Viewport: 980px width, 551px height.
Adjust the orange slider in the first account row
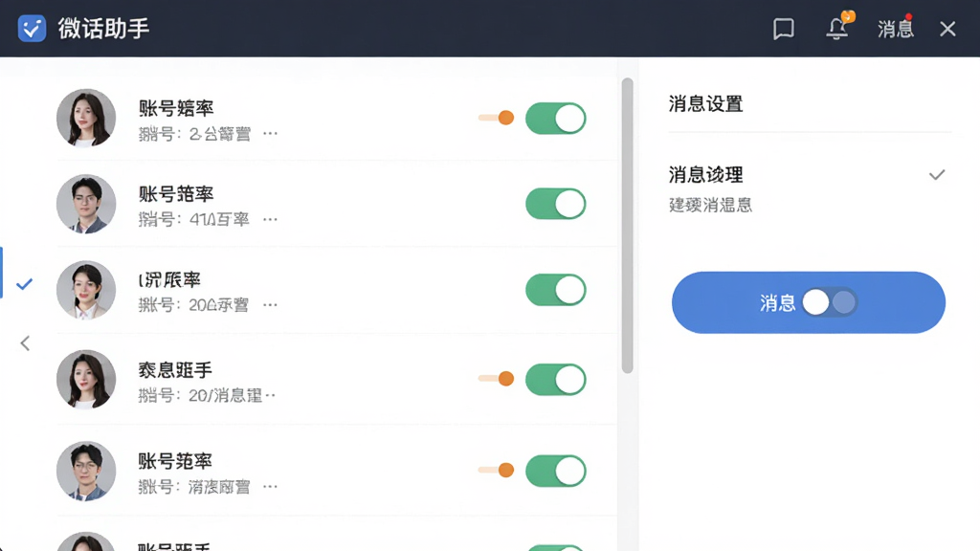[x=497, y=118]
